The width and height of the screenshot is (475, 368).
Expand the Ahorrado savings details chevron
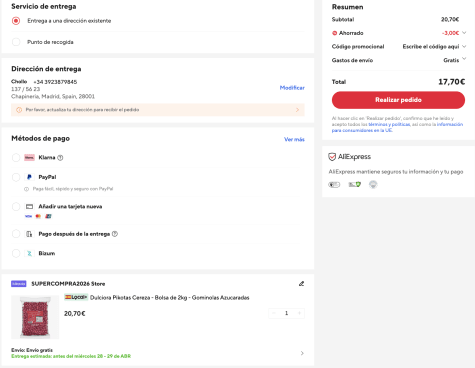tap(464, 33)
